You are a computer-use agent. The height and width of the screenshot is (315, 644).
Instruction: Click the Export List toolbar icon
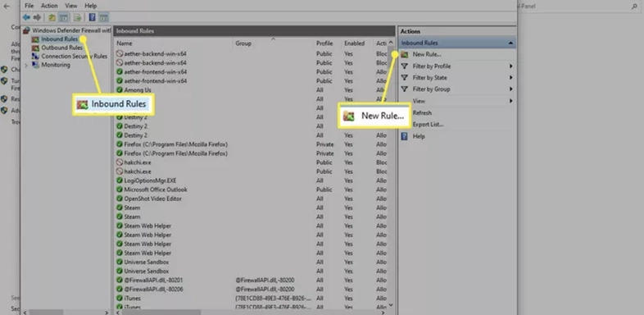point(77,17)
